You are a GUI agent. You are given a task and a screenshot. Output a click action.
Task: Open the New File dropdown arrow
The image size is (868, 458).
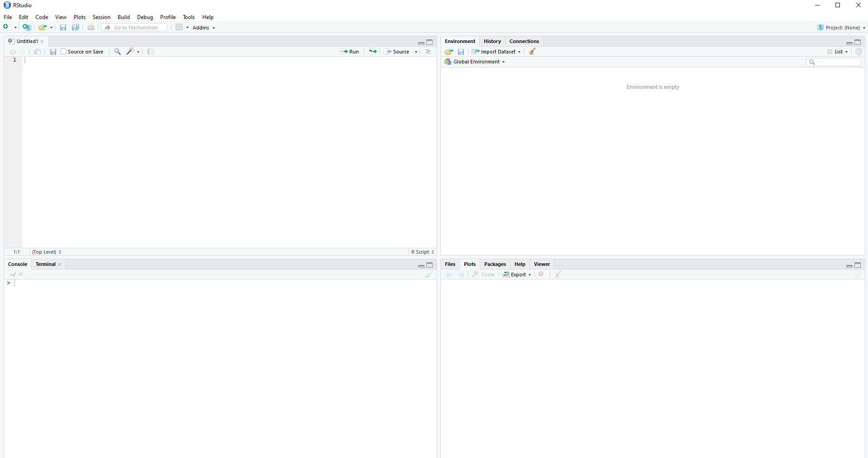[15, 28]
